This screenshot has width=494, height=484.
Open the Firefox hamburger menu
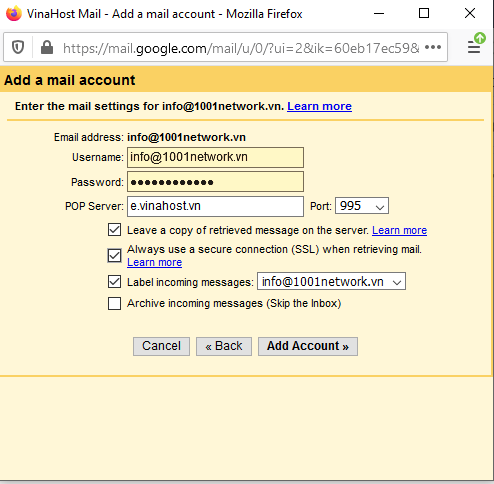(x=474, y=47)
